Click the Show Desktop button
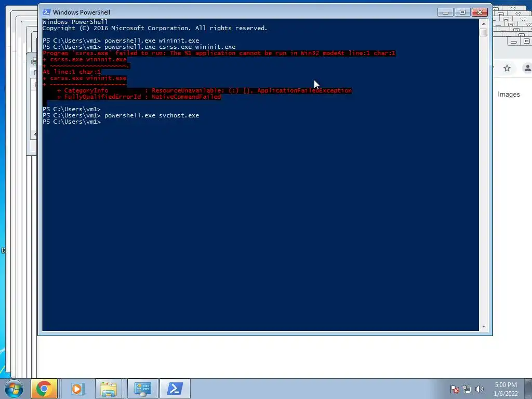 (x=528, y=389)
